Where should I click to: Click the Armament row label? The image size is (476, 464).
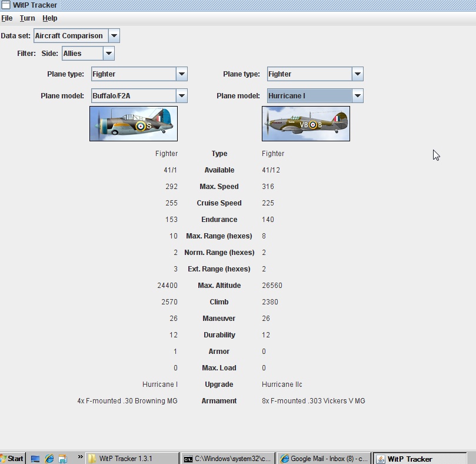pyautogui.click(x=219, y=401)
